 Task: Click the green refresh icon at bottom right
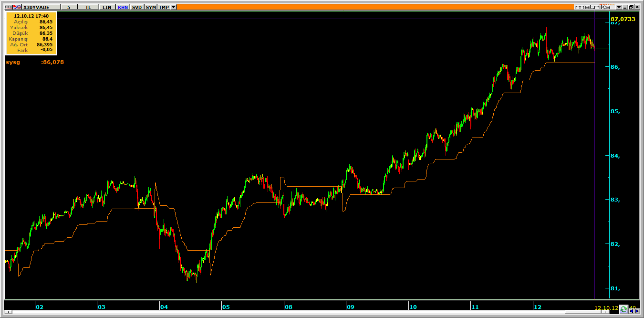(x=624, y=309)
